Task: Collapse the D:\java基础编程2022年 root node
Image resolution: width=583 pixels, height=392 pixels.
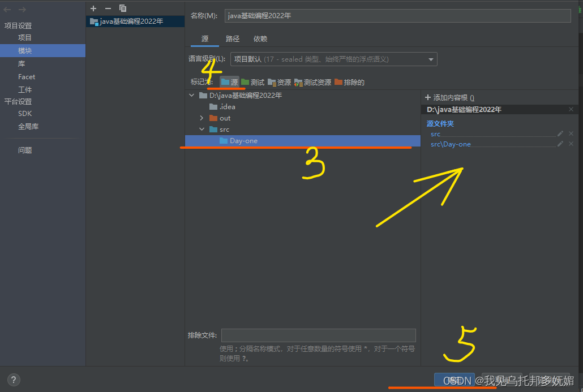Action: coord(192,96)
